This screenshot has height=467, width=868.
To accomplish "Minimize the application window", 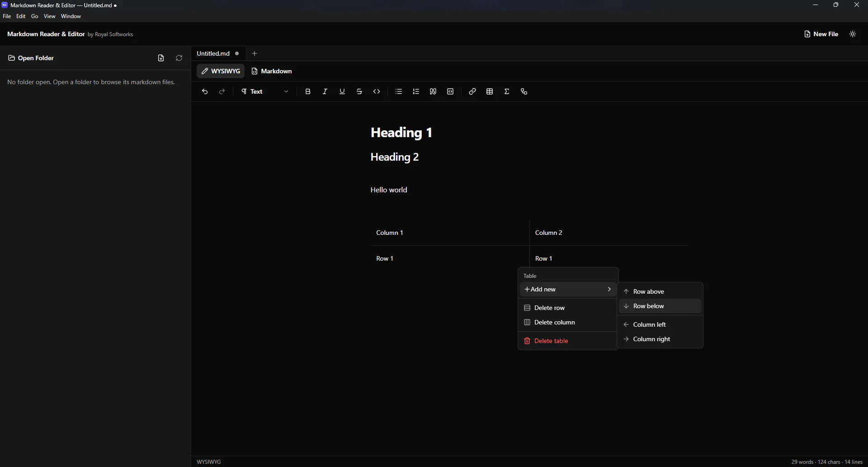I will (x=816, y=5).
